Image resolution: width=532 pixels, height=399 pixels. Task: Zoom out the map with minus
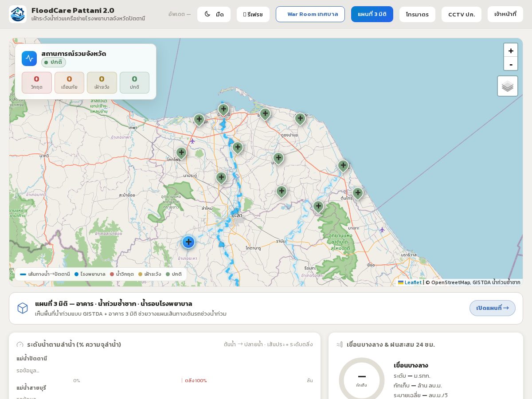511,64
